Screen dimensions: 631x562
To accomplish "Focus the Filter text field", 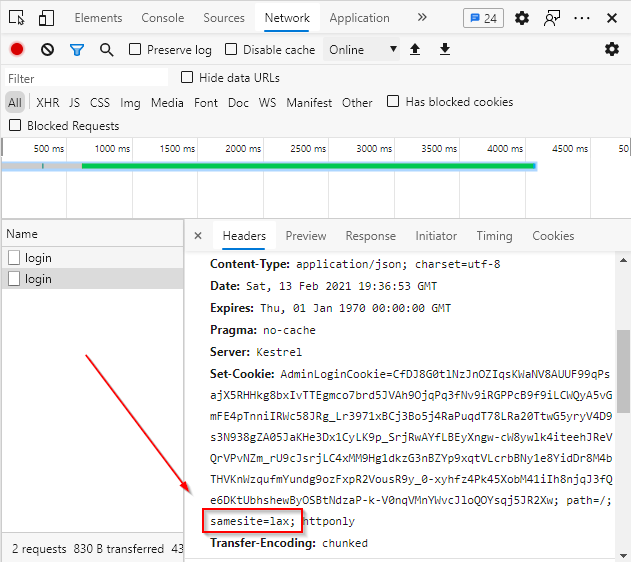I will coord(87,78).
